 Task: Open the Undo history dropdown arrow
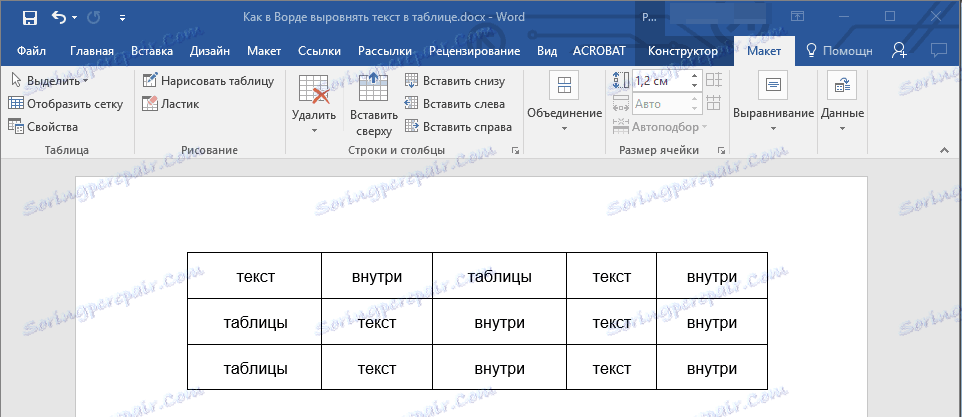pos(75,18)
